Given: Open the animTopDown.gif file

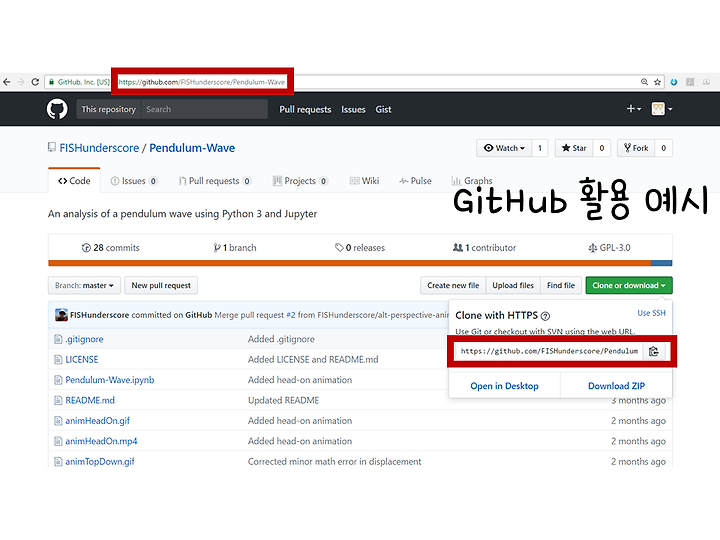Looking at the screenshot, I should click(100, 461).
